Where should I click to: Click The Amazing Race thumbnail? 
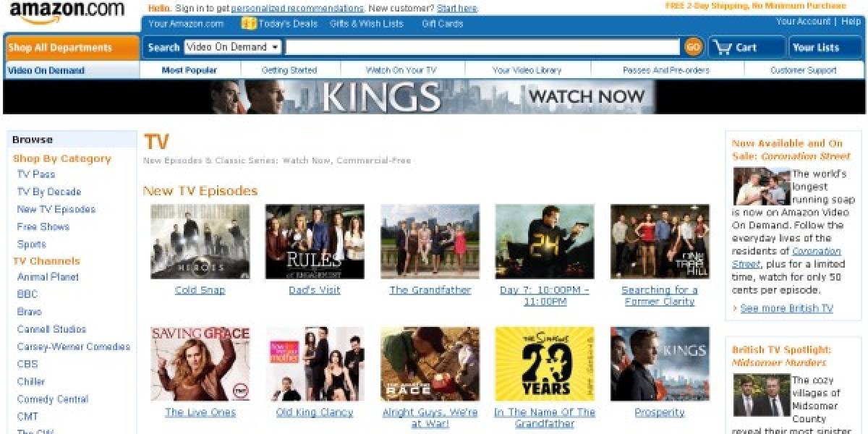click(430, 364)
